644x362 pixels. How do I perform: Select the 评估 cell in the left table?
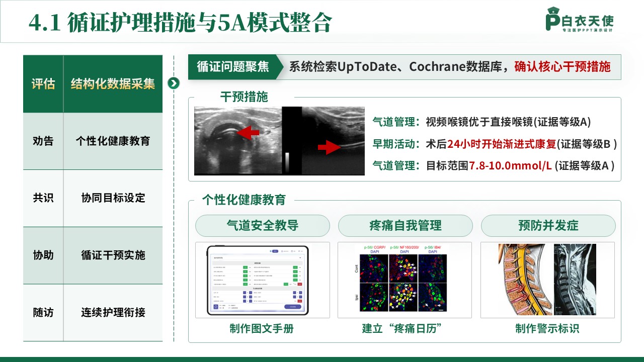(x=43, y=84)
